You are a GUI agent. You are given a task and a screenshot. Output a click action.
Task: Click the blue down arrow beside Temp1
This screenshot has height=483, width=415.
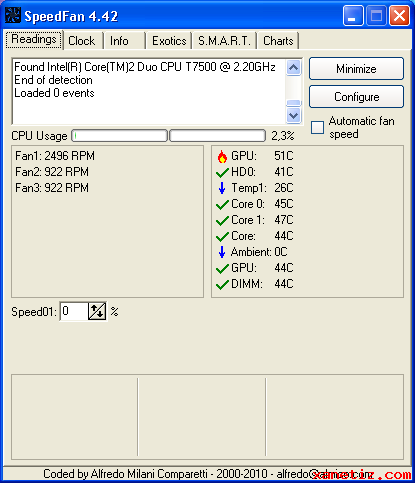tap(222, 188)
